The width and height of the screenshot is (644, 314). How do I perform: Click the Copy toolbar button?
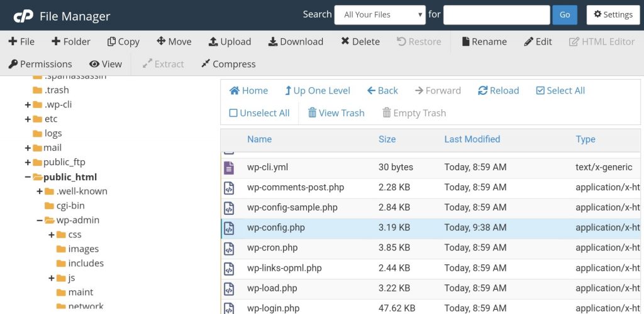pyautogui.click(x=123, y=41)
